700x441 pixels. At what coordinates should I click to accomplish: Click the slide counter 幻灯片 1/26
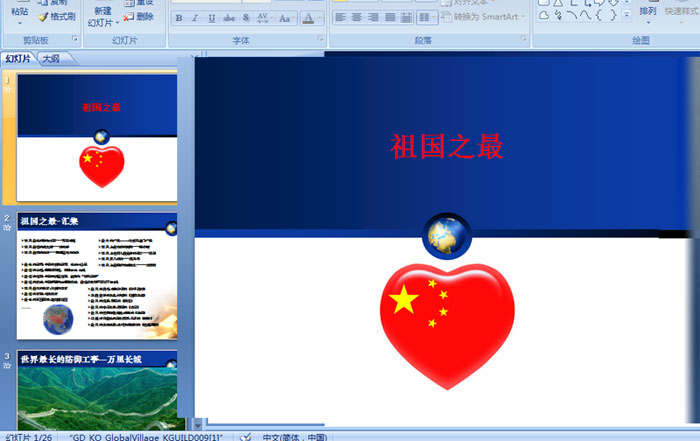pos(28,437)
